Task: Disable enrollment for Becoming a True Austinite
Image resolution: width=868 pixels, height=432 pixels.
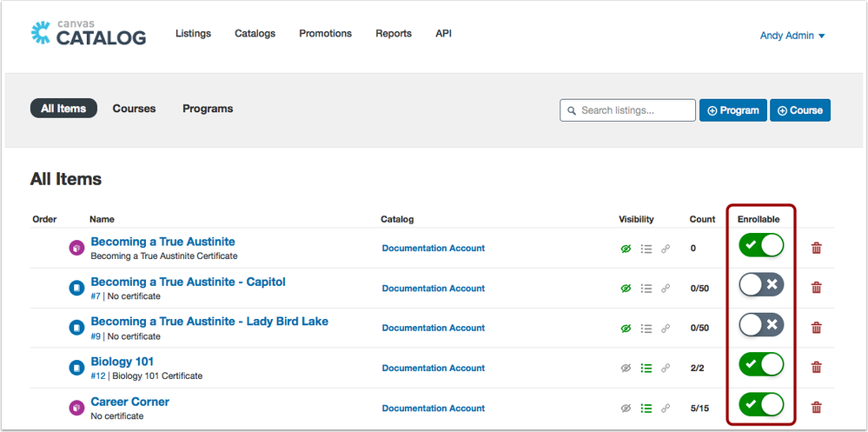Action: tap(761, 246)
